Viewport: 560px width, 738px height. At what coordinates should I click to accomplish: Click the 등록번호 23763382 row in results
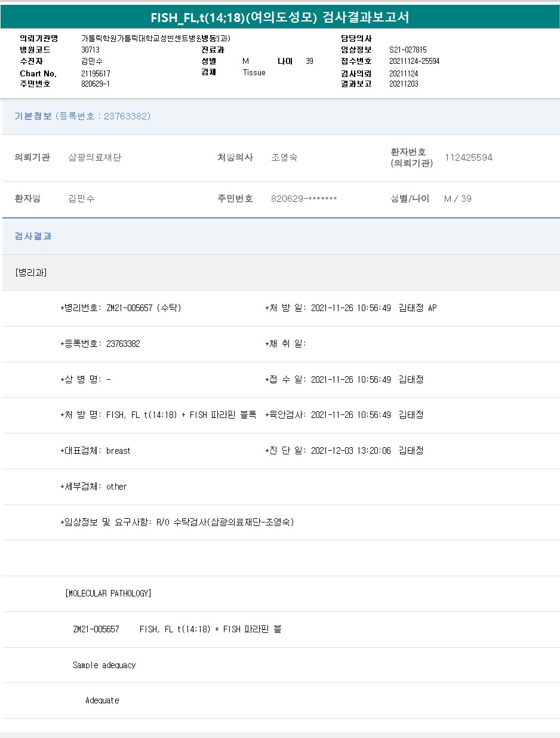101,344
